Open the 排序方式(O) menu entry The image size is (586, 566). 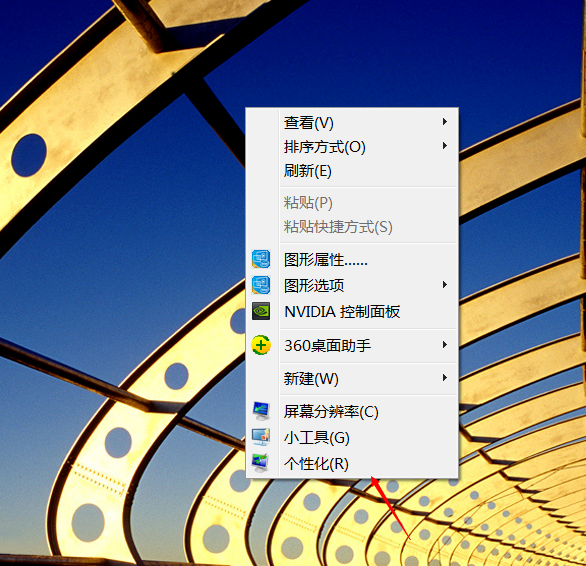tap(351, 147)
